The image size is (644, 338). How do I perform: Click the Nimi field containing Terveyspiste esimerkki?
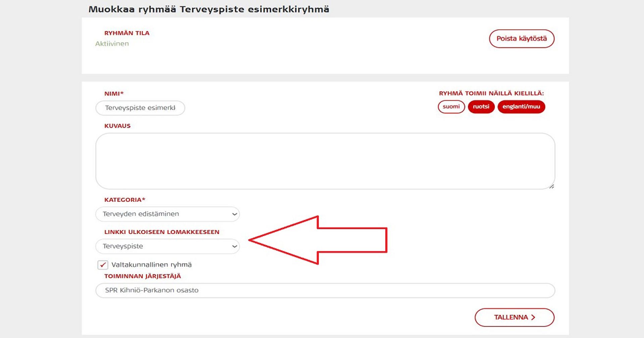click(x=140, y=108)
